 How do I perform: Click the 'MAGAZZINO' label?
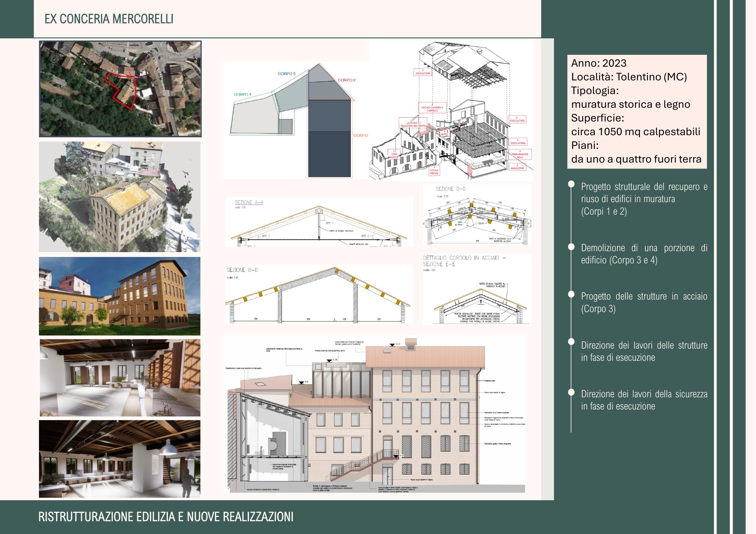tap(517, 167)
